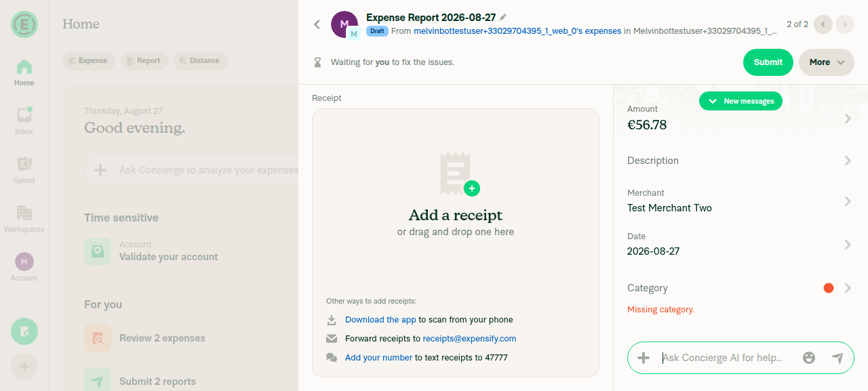Image resolution: width=868 pixels, height=391 pixels.
Task: Go to the next expense arrow
Action: point(845,24)
